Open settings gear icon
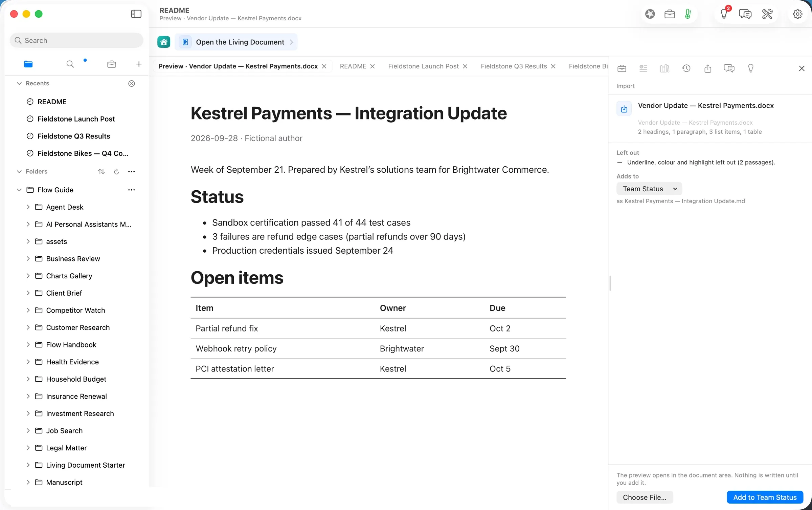The width and height of the screenshot is (812, 510). [797, 14]
